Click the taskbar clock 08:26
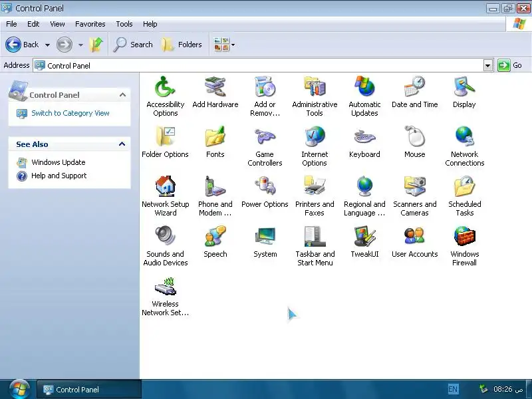The height and width of the screenshot is (399, 532). point(508,389)
